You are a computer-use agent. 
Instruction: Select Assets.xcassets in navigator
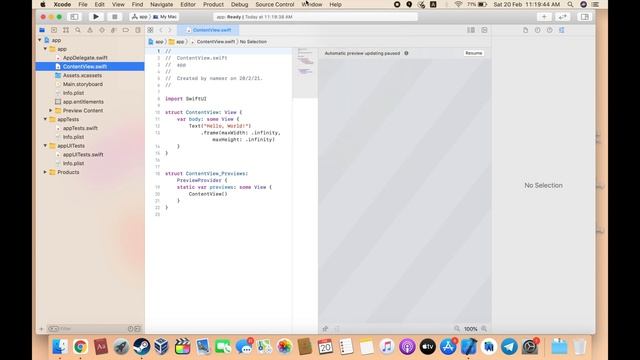pos(82,76)
